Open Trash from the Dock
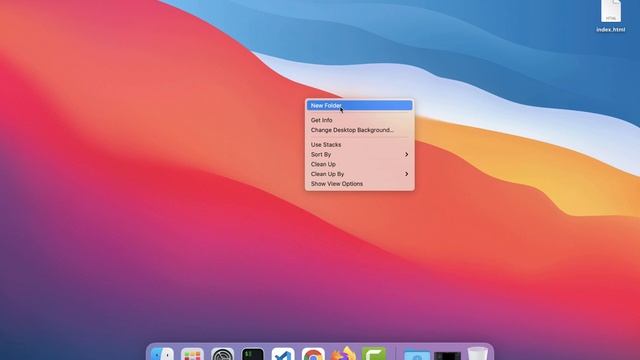Image resolution: width=640 pixels, height=360 pixels. coord(477,353)
